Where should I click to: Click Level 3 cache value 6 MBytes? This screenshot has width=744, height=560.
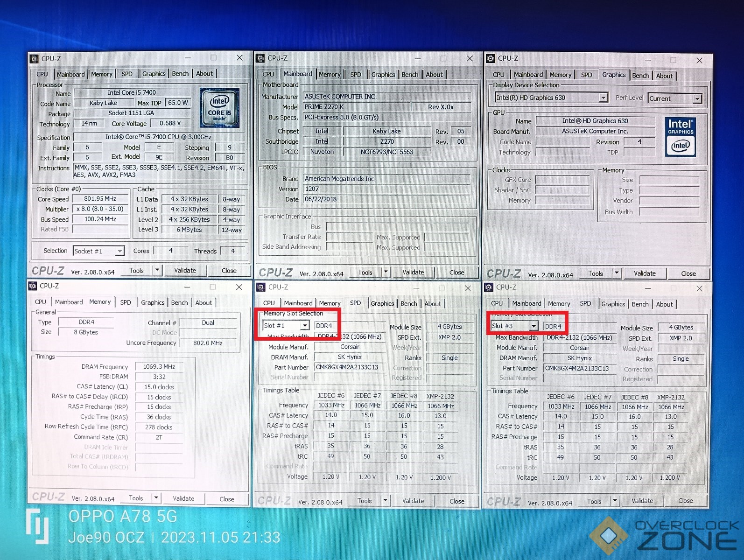point(189,230)
